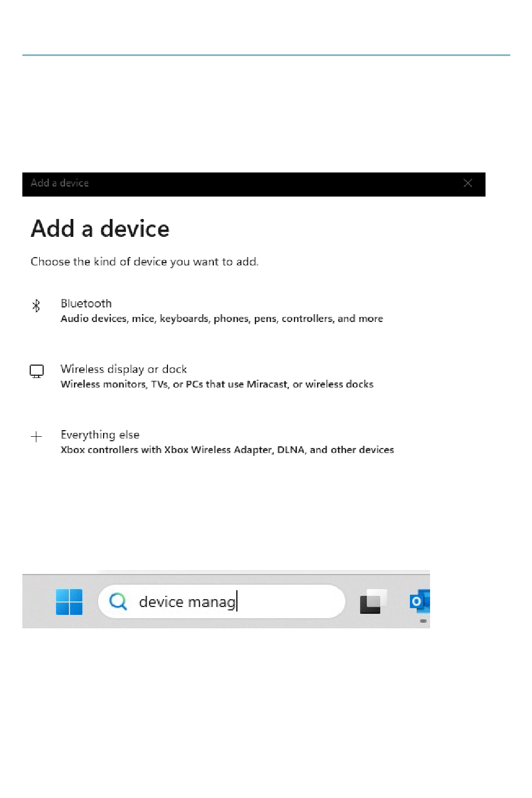
Task: Close the Add a device dialog
Action: [468, 183]
